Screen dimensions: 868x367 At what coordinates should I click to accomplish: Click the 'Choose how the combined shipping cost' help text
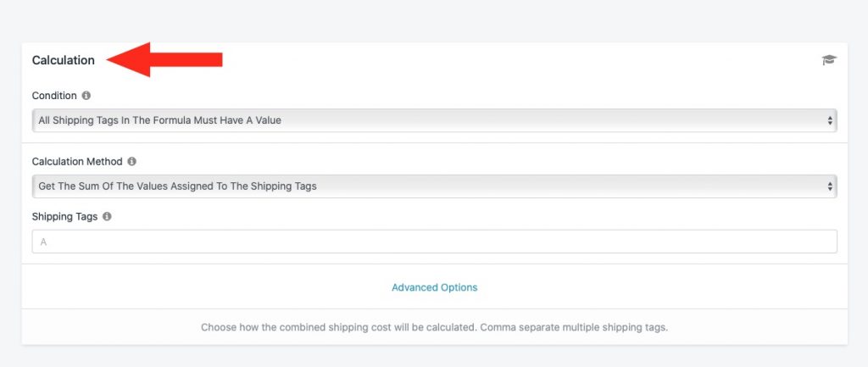pos(338,327)
